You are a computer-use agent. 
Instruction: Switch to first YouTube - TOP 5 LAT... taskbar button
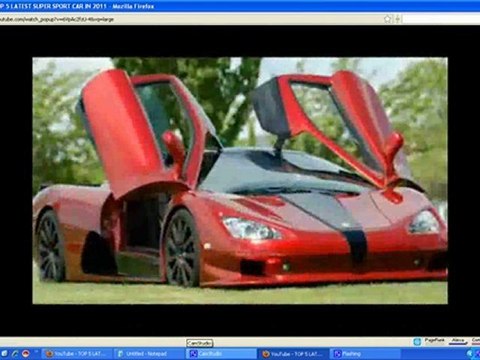pyautogui.click(x=77, y=354)
